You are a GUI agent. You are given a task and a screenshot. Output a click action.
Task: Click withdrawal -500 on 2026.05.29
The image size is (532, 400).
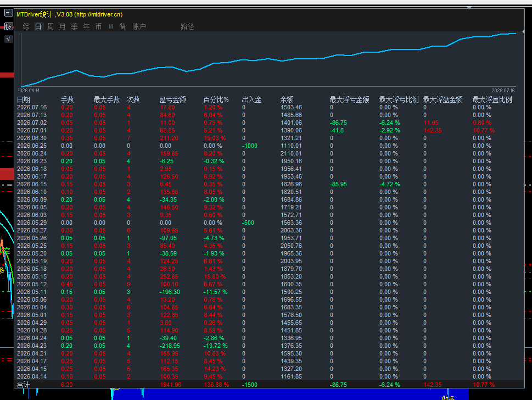[248, 223]
